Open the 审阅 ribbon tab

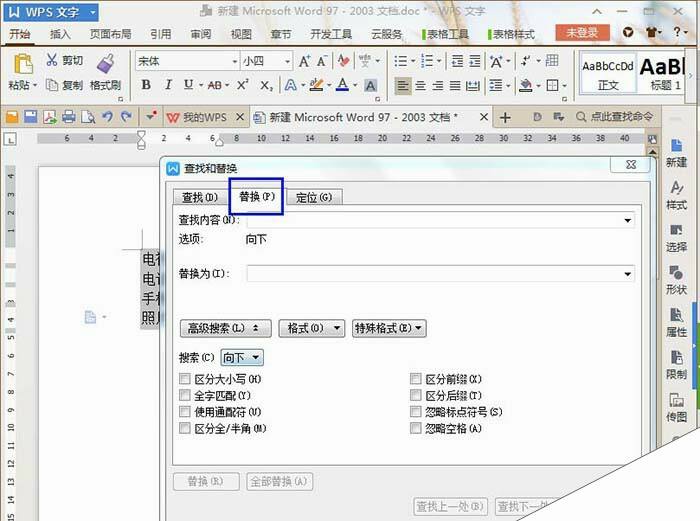click(200, 34)
